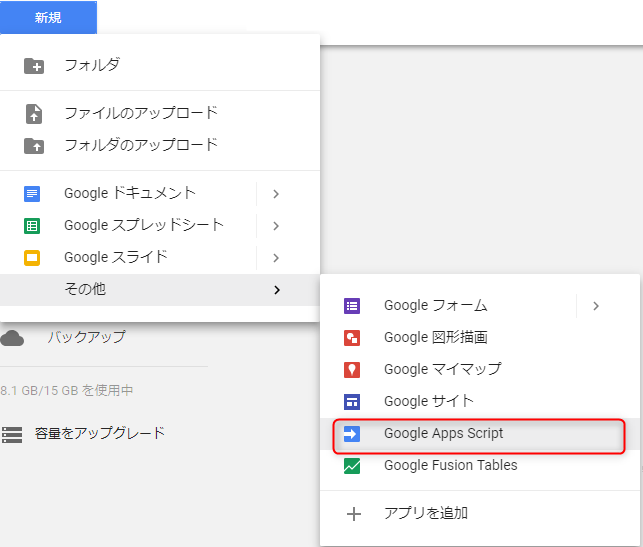Create a new Google スライド
The height and width of the screenshot is (547, 643).
[x=116, y=257]
